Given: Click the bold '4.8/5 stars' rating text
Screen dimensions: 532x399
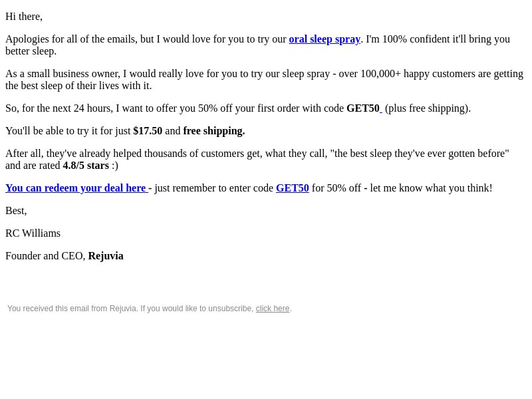Looking at the screenshot, I should click(86, 166).
